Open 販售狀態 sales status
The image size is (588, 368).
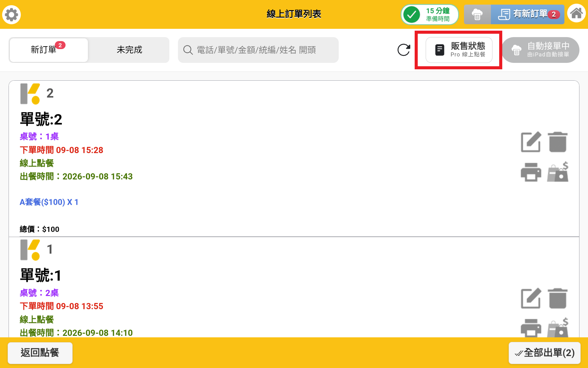[x=459, y=50]
